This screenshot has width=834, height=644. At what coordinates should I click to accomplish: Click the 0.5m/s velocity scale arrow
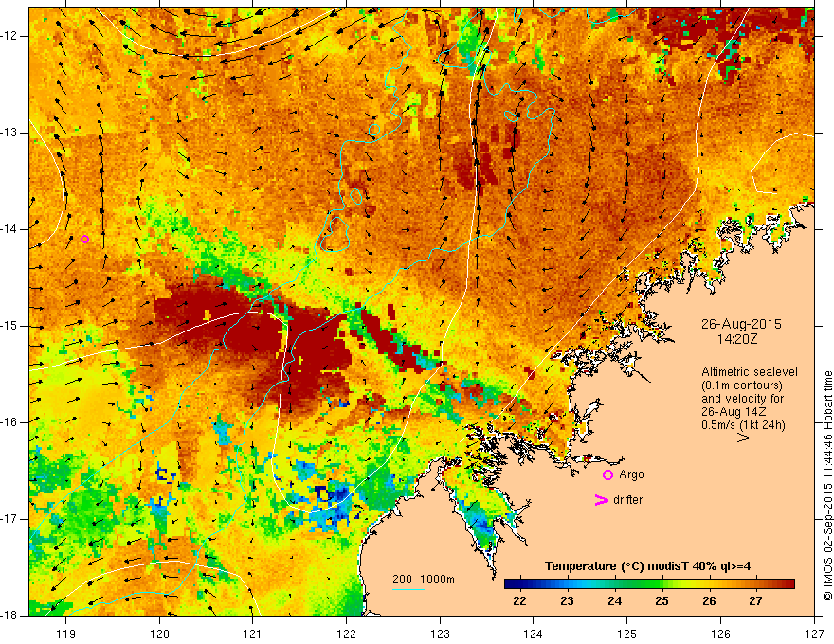pyautogui.click(x=731, y=438)
